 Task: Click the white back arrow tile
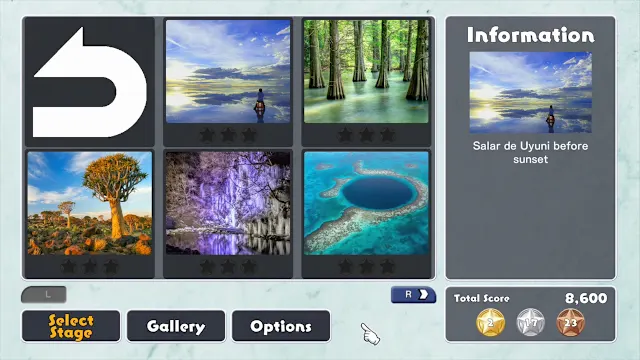click(x=89, y=82)
